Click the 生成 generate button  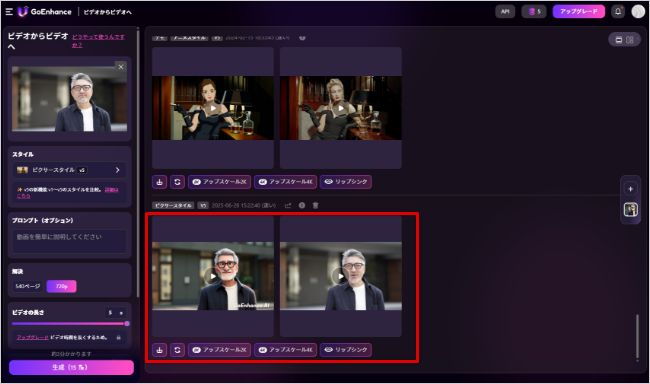(71, 367)
